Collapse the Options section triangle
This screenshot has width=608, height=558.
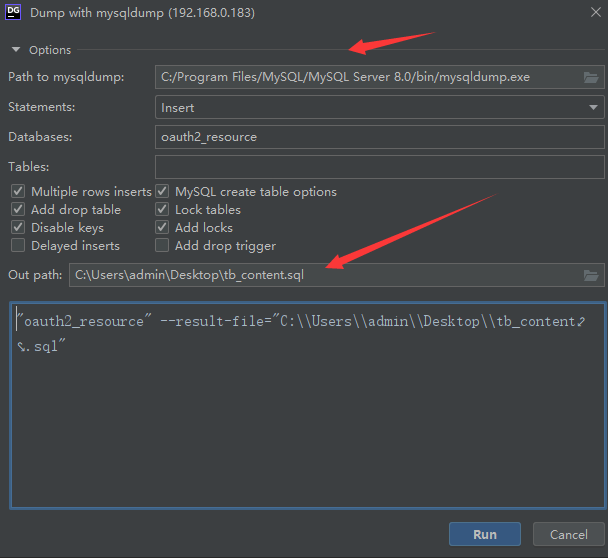pos(16,50)
